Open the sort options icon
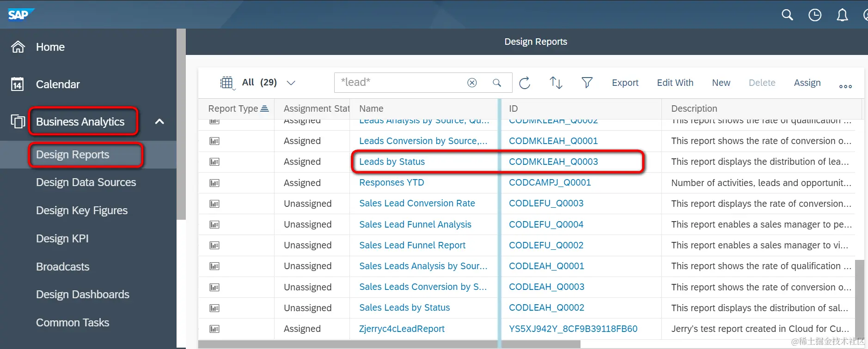This screenshot has height=349, width=868. point(556,83)
